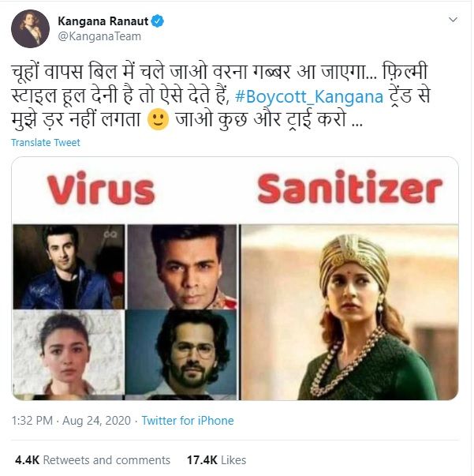Click the Twitter for iPhone source link

point(188,421)
